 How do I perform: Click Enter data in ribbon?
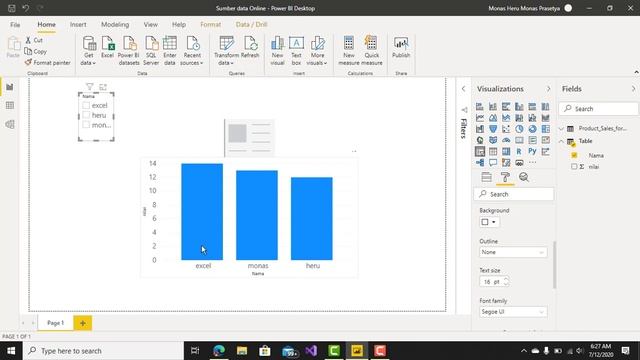(170, 51)
